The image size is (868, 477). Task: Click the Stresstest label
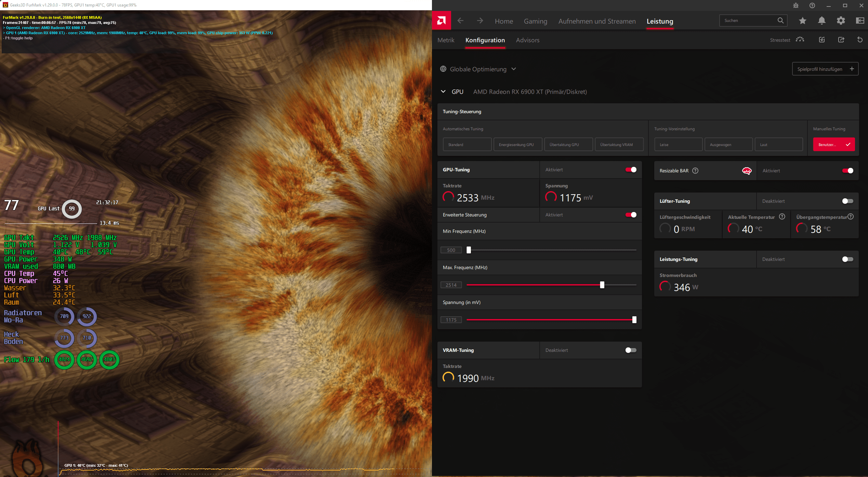coord(780,40)
